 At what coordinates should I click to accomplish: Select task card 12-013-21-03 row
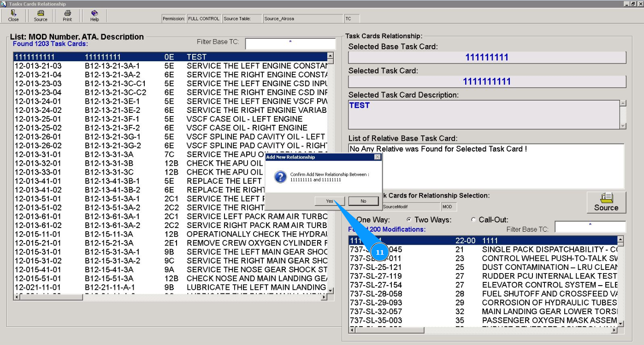click(x=171, y=66)
